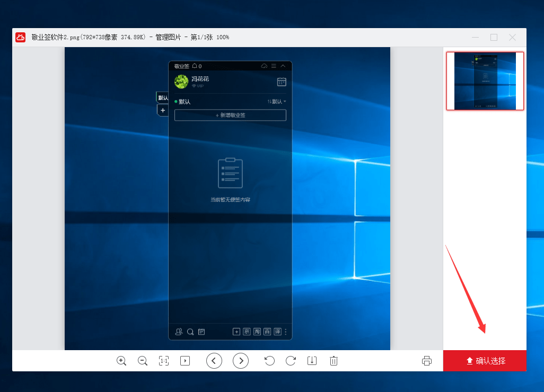The width and height of the screenshot is (544, 392).
Task: Go to the next image
Action: point(241,361)
